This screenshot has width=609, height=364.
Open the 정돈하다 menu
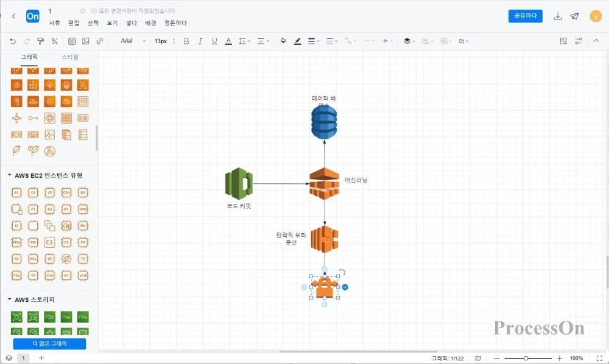pos(175,23)
